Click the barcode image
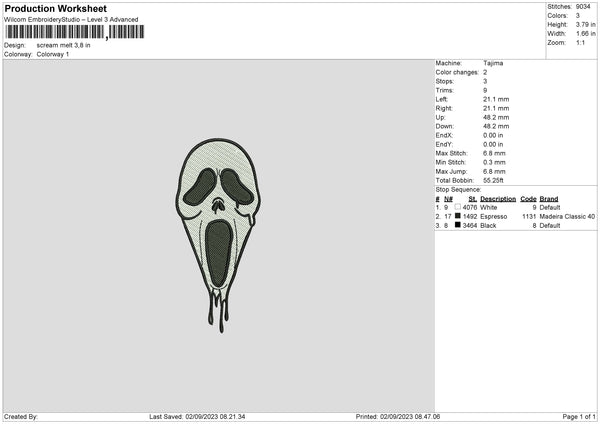The image size is (600, 424). pos(75,32)
